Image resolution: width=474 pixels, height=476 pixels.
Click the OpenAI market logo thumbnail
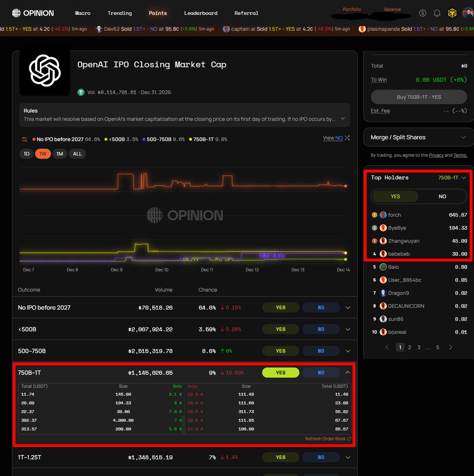click(x=45, y=71)
